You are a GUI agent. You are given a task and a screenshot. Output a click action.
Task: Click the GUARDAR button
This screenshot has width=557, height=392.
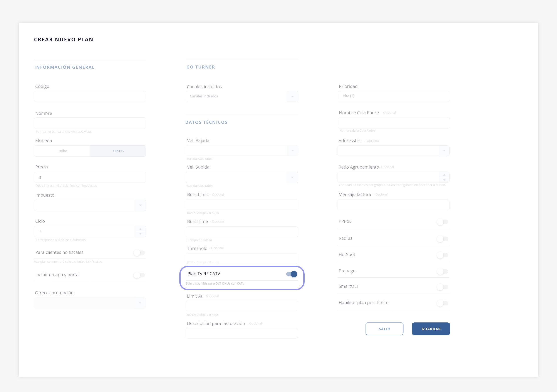[x=431, y=329]
